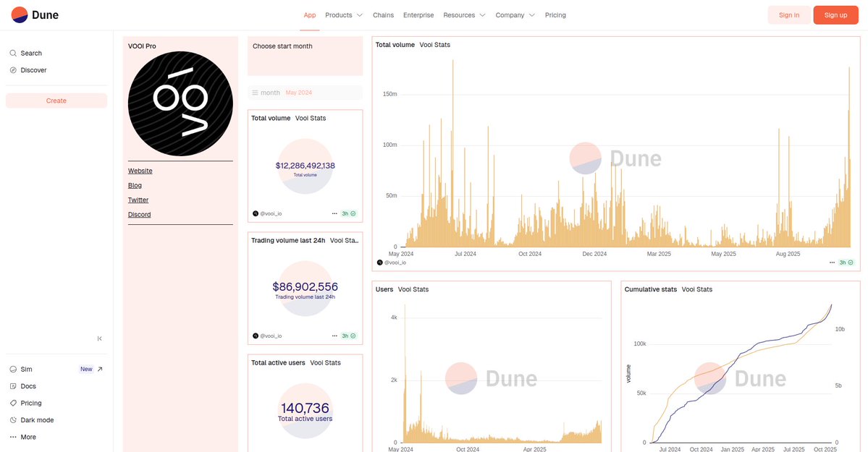The width and height of the screenshot is (868, 452).
Task: Click the VOOI Pro logo image
Action: tap(180, 103)
